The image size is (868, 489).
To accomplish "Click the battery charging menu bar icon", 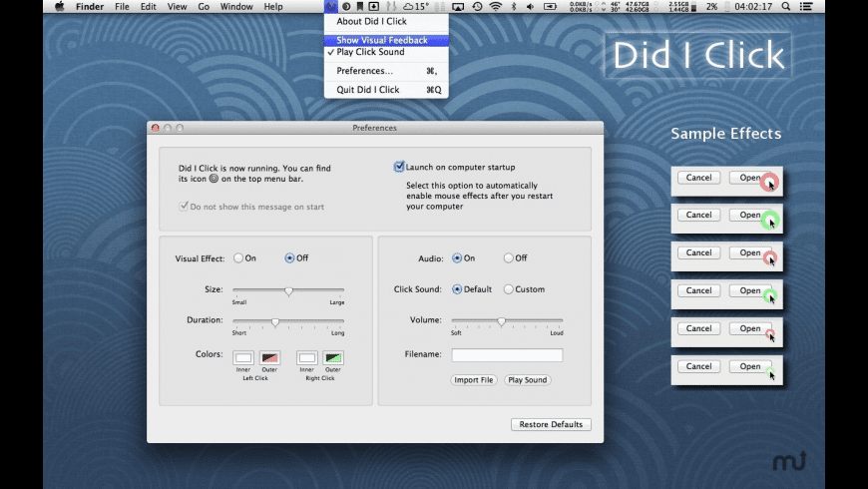I will (x=551, y=7).
